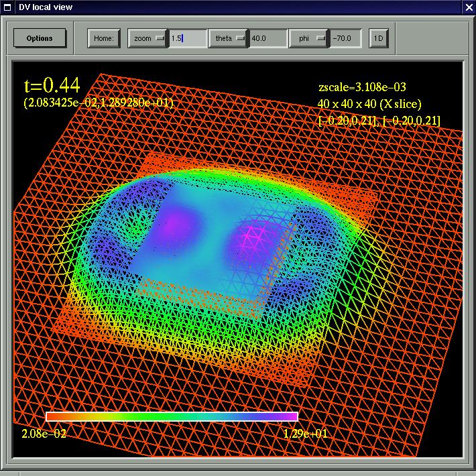Switch to the 1D view button
Image resolution: width=476 pixels, height=476 pixels.
click(379, 38)
